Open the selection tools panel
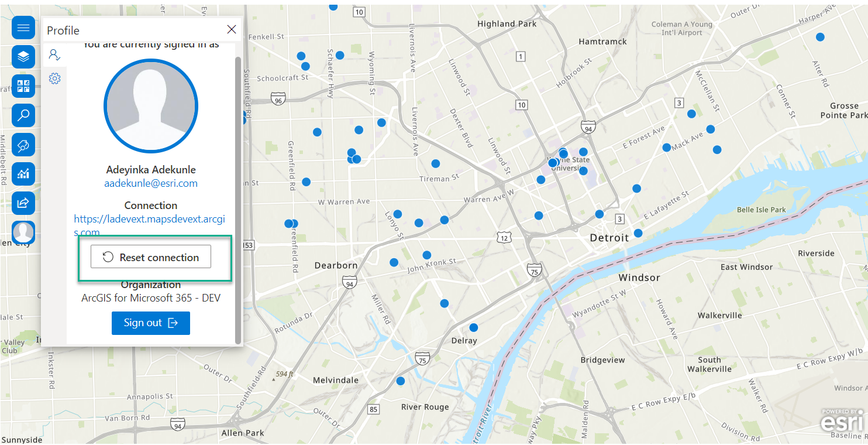The width and height of the screenshot is (868, 445). pyautogui.click(x=23, y=145)
